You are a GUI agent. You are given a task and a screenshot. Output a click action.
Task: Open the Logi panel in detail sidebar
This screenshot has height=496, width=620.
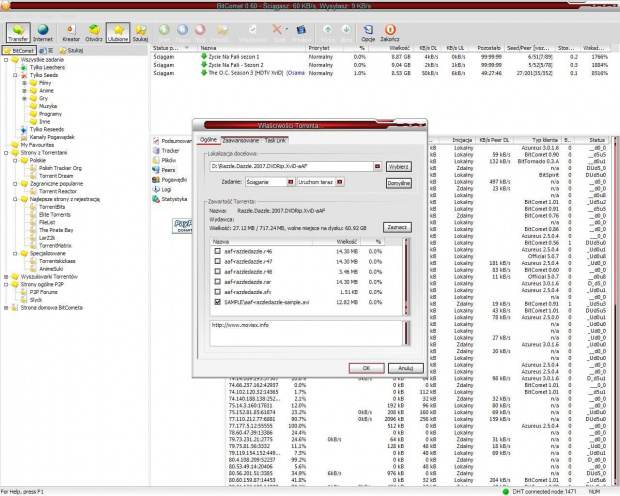[x=162, y=189]
